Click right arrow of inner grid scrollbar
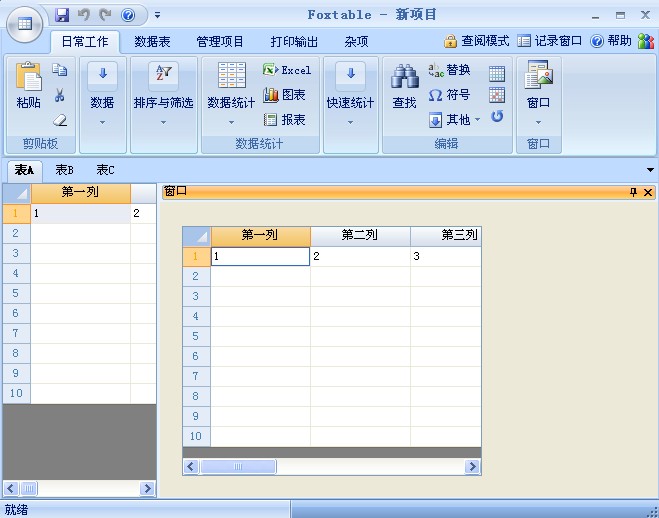The image size is (659, 518). [x=472, y=466]
